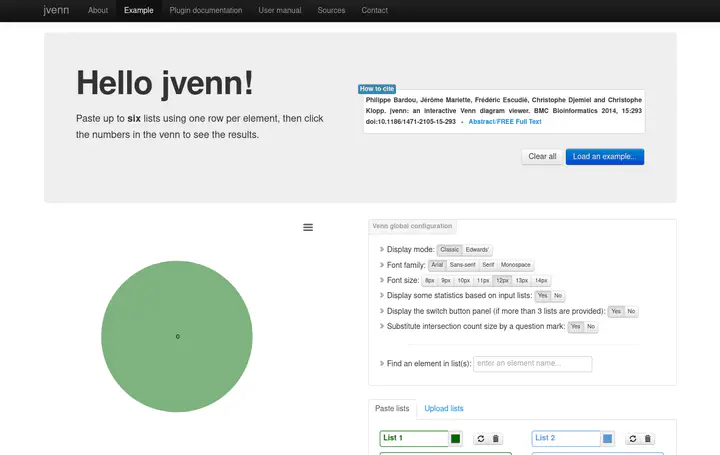Click the Find an element input field
Viewport: 720px width, 455px height.
click(532, 364)
